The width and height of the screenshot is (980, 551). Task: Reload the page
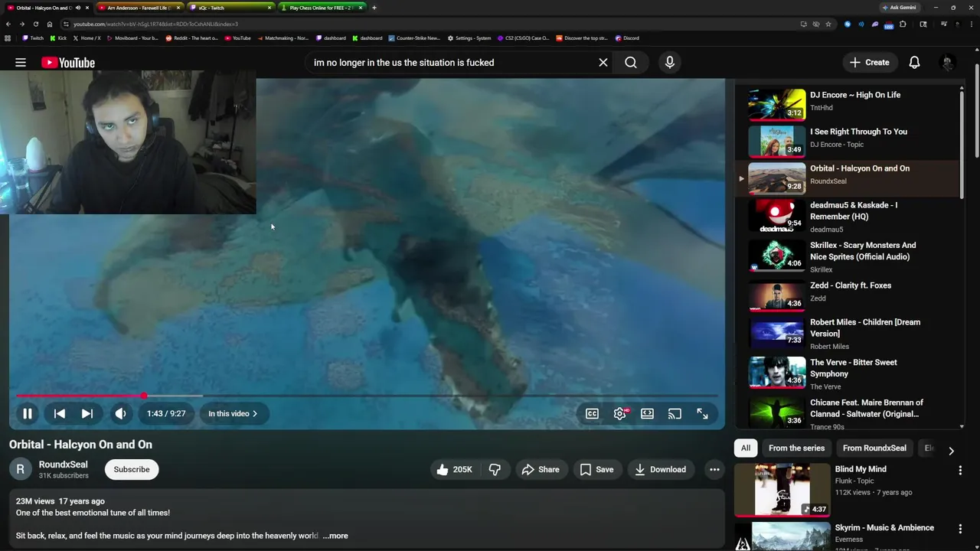(x=35, y=24)
